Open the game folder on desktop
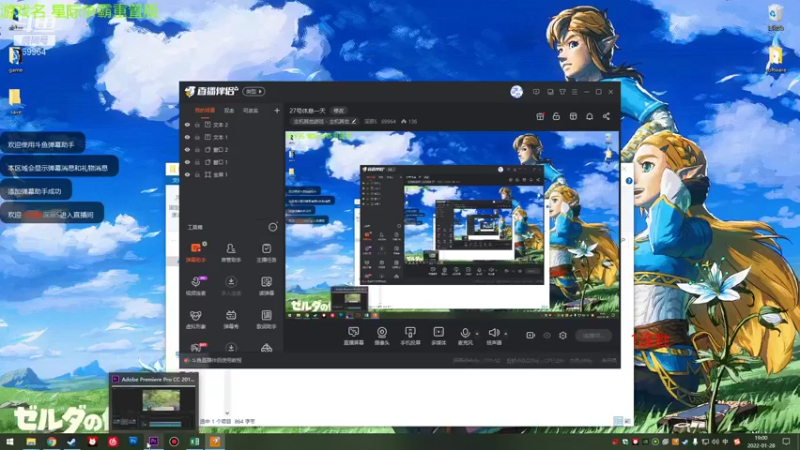 [15, 59]
